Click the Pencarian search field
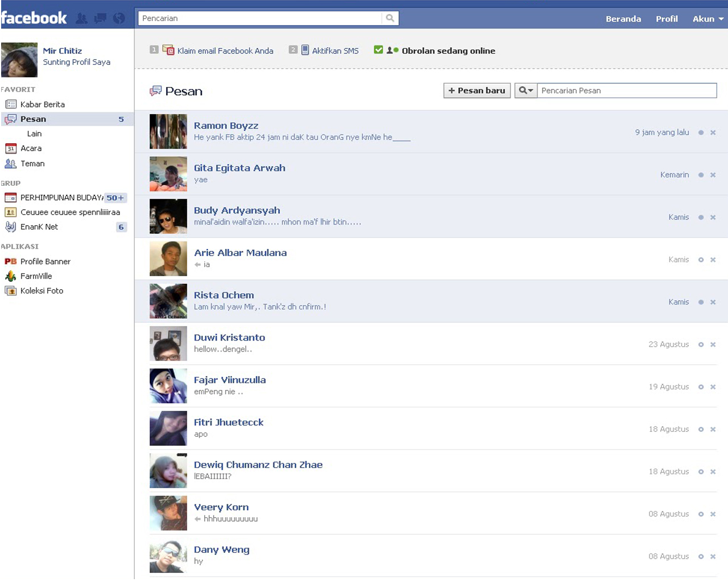This screenshot has width=728, height=582. [260, 18]
